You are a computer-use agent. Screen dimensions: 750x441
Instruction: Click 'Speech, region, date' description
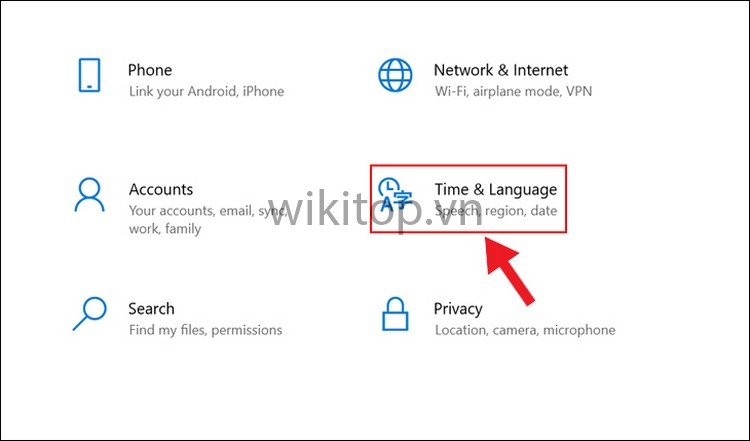496,211
